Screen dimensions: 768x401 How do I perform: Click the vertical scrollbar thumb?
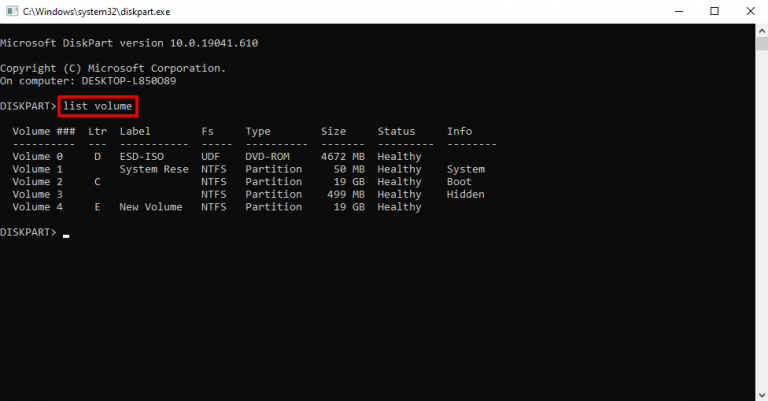point(762,44)
